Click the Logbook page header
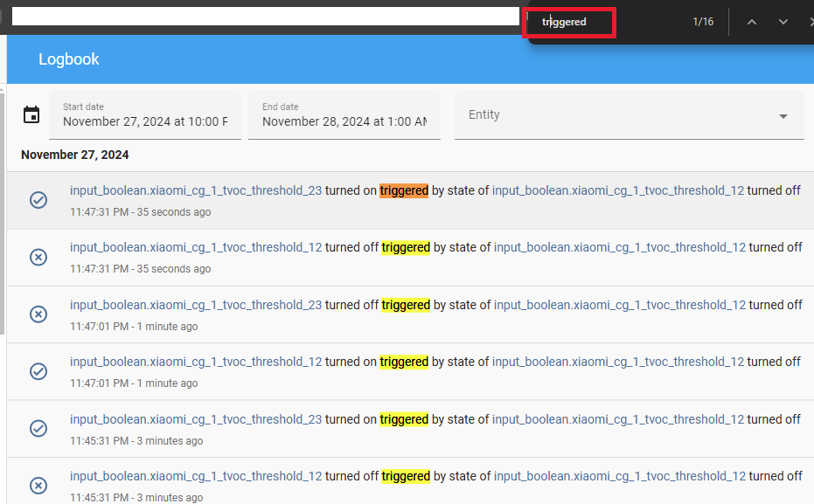 pos(69,59)
